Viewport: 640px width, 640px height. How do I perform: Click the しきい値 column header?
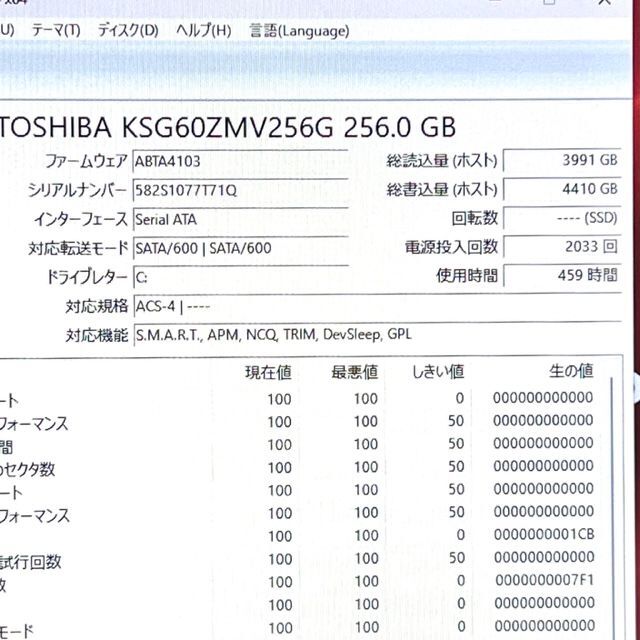coord(438,372)
